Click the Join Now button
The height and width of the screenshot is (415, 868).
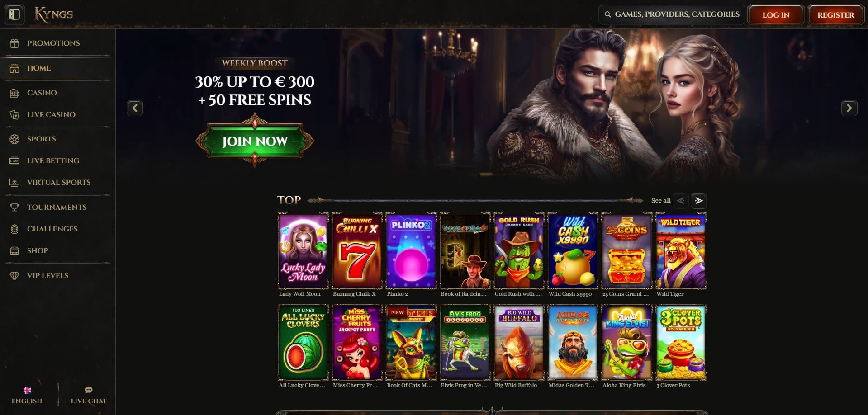[255, 141]
